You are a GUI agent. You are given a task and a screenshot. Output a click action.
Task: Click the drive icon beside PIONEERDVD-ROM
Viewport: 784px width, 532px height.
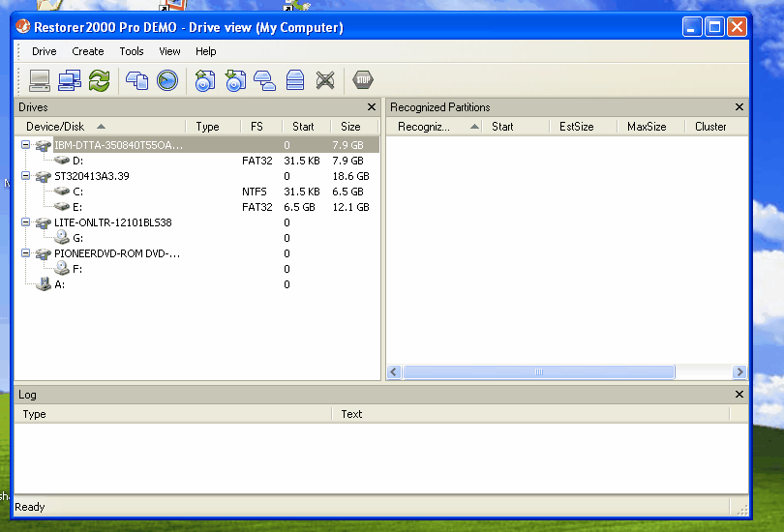43,253
